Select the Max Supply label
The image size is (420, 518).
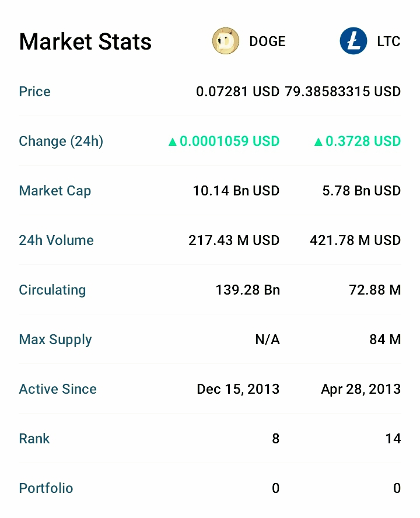click(55, 339)
